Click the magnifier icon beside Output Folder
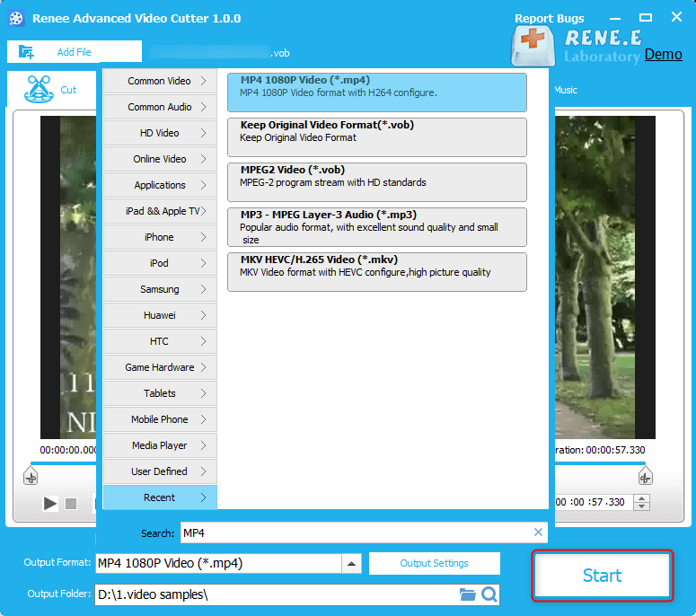 489,594
